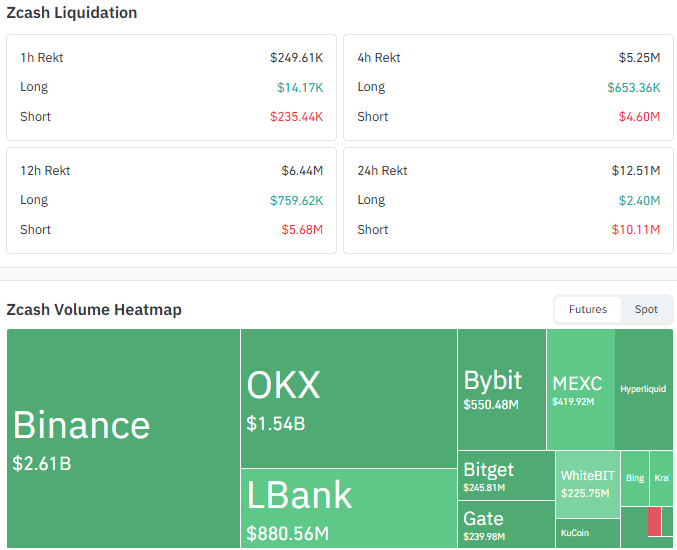Click 12h Short value $5.68M
The width and height of the screenshot is (677, 550).
302,230
